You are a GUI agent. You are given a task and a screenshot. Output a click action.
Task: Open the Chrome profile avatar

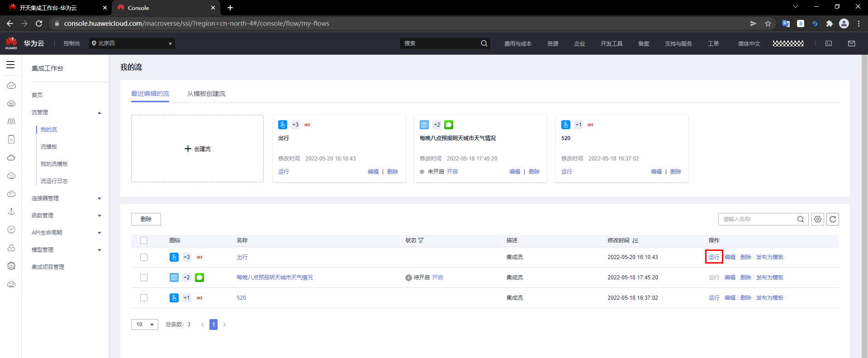tap(844, 24)
